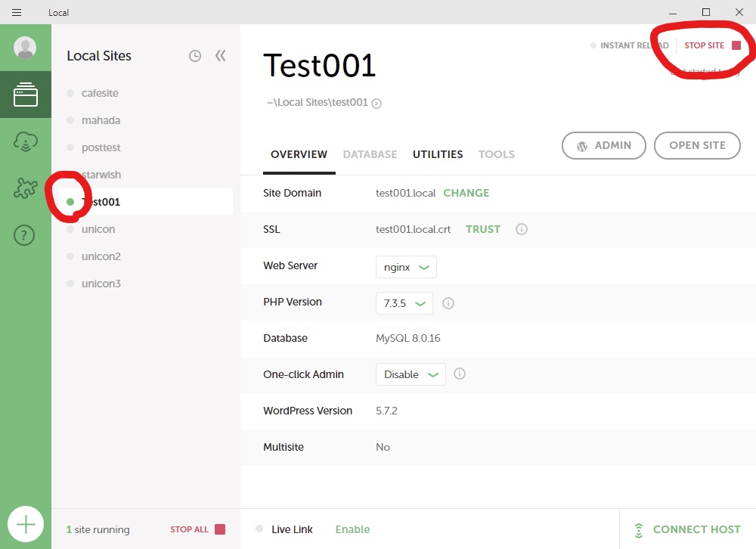Image resolution: width=756 pixels, height=549 pixels.
Task: Click the Connect Host label
Action: click(x=697, y=529)
